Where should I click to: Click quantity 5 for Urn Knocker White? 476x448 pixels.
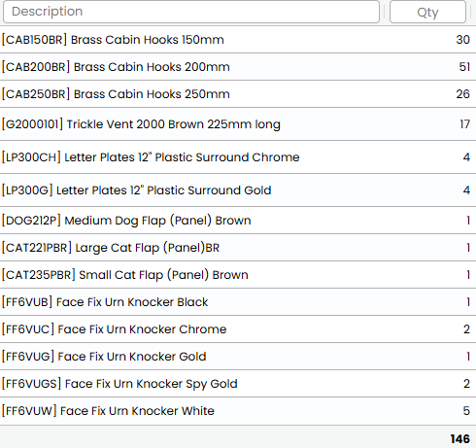coord(466,411)
